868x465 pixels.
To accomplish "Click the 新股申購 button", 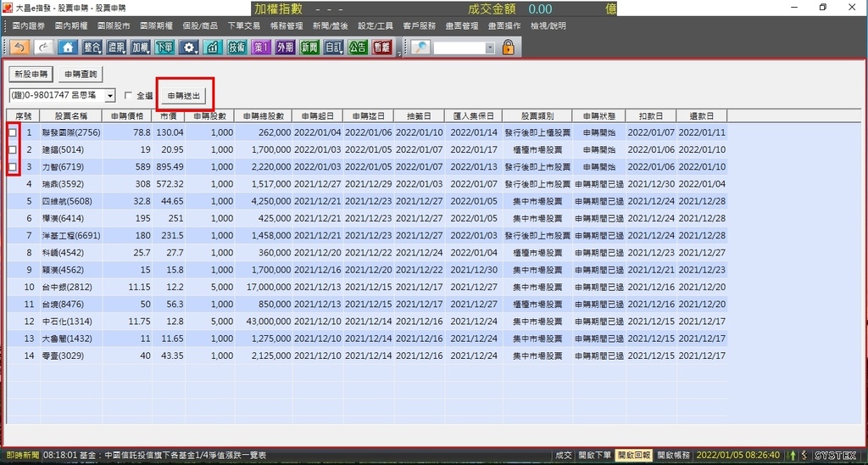I will click(31, 74).
